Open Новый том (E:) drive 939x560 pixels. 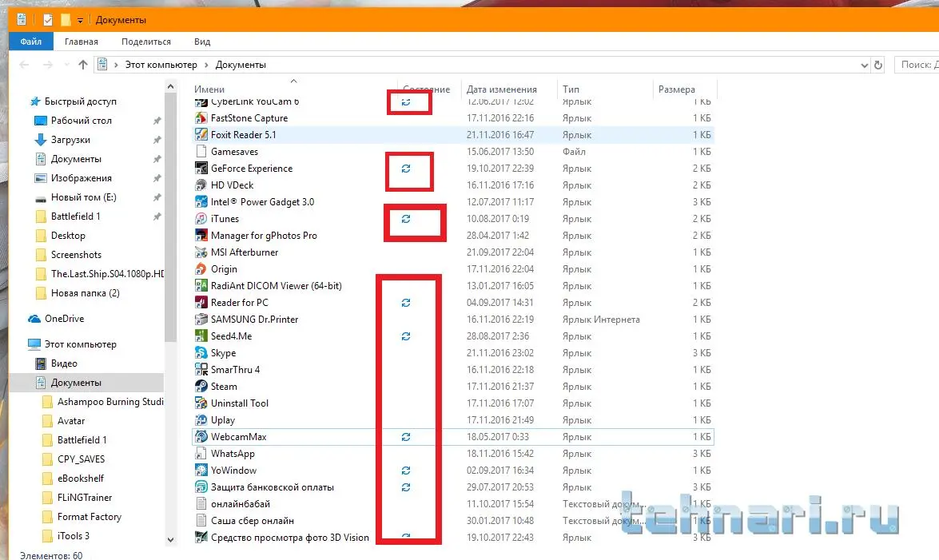83,197
